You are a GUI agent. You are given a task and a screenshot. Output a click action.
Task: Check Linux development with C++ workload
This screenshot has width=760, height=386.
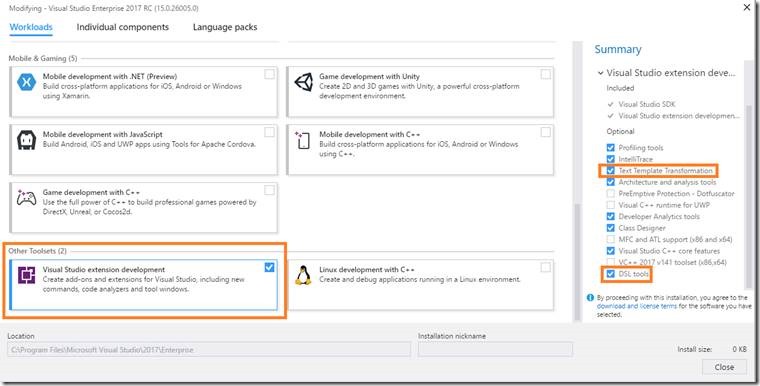tap(546, 267)
